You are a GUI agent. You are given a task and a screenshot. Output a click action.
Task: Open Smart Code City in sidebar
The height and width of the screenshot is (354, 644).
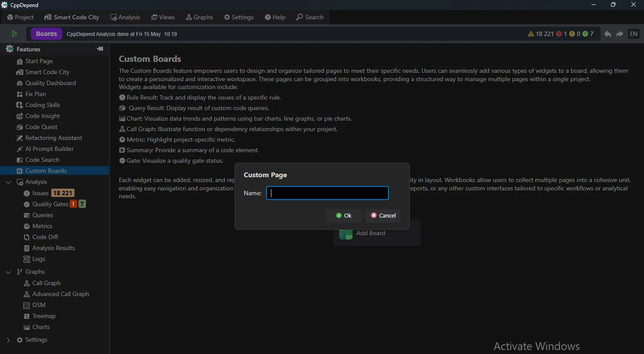click(x=43, y=72)
